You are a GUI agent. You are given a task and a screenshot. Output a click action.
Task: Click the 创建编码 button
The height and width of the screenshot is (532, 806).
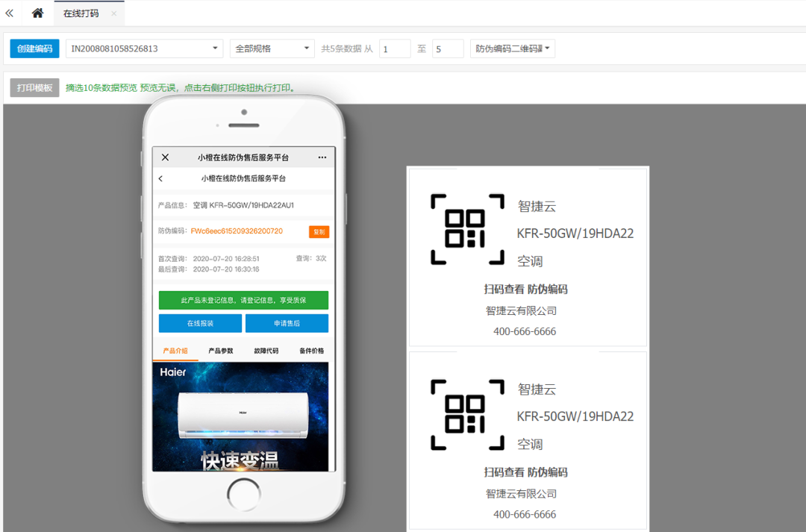34,48
